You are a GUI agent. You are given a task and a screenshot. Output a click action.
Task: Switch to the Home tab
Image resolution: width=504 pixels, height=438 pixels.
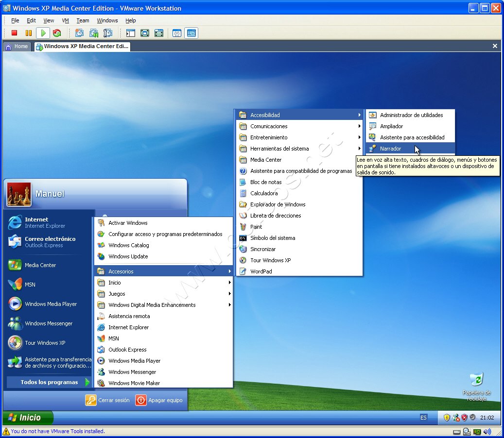17,47
